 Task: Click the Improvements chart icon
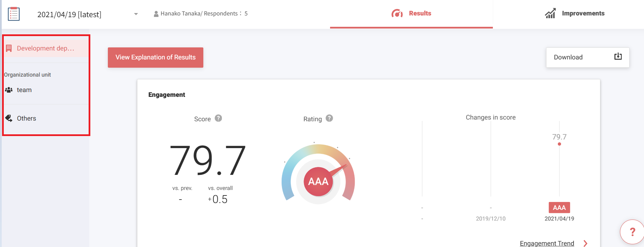(550, 14)
